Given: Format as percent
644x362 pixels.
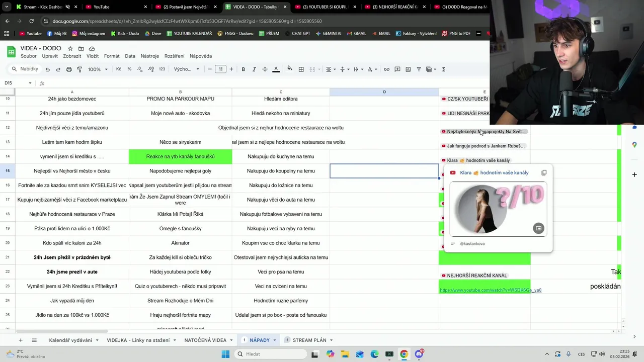Looking at the screenshot, I should pyautogui.click(x=129, y=69).
